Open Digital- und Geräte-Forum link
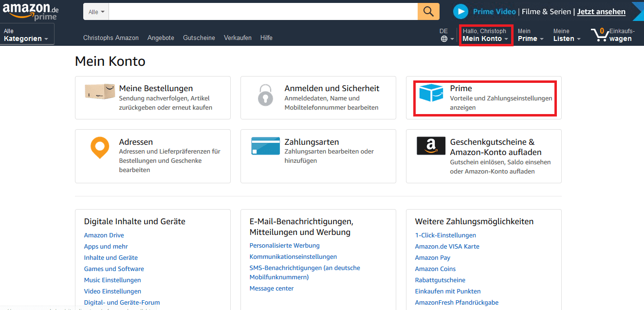The image size is (644, 310). [x=122, y=303]
